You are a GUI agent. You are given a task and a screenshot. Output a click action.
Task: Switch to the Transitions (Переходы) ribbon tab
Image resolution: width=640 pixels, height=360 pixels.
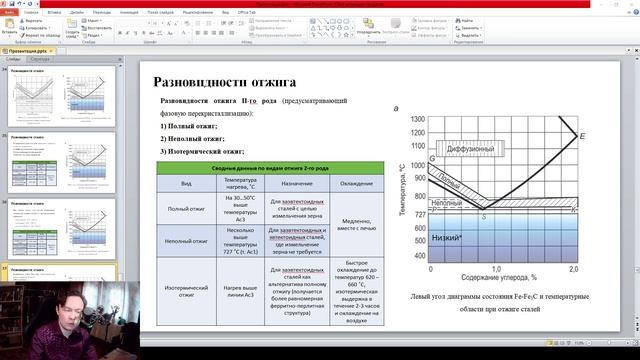(102, 13)
